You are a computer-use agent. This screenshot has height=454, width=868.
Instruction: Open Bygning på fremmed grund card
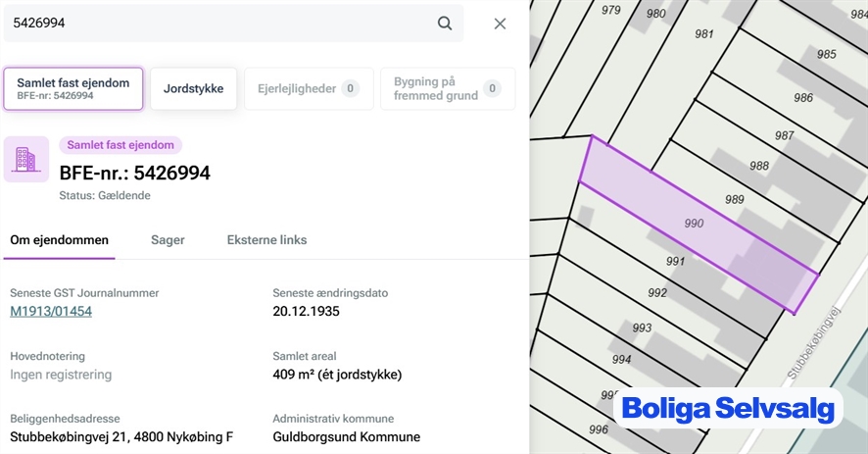click(x=448, y=88)
